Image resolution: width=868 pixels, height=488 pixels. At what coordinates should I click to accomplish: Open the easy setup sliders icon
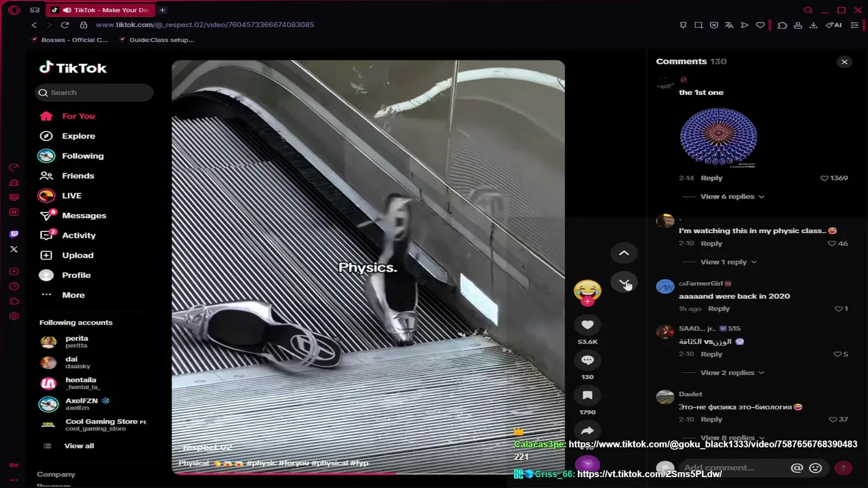tap(854, 25)
